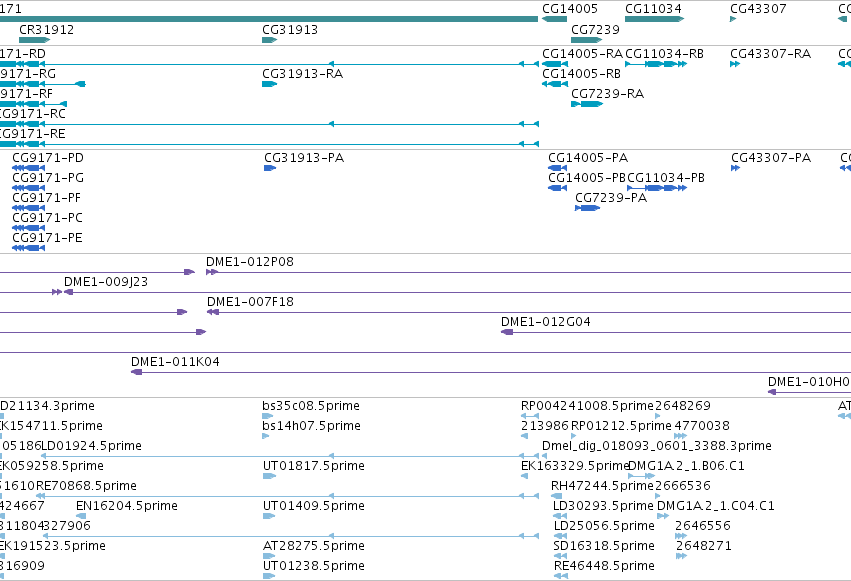Click EST RE46448.5prime label
This screenshot has width=851, height=581.
pyautogui.click(x=604, y=566)
